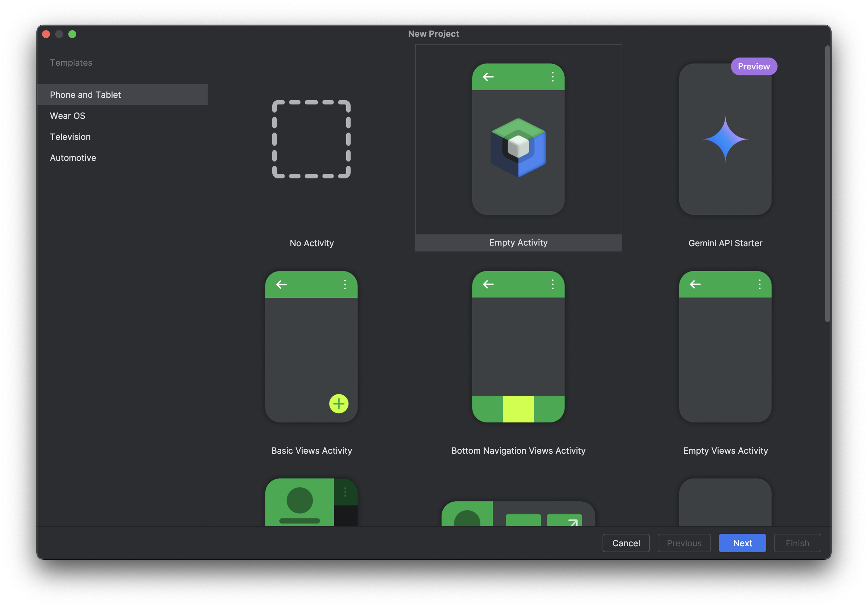868x608 pixels.
Task: Click the green zoom window button
Action: click(x=72, y=34)
